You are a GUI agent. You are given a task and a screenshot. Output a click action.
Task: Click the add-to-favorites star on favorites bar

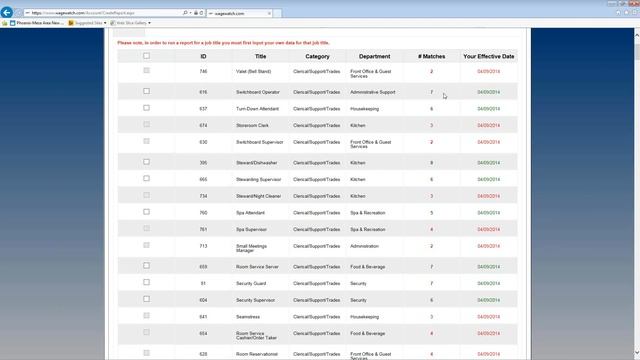4,23
